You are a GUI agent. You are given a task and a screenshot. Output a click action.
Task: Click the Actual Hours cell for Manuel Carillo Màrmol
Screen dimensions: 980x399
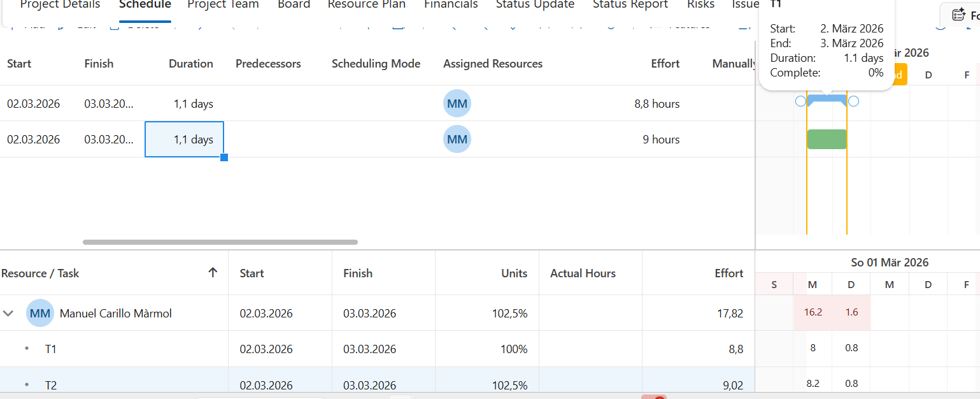(590, 313)
